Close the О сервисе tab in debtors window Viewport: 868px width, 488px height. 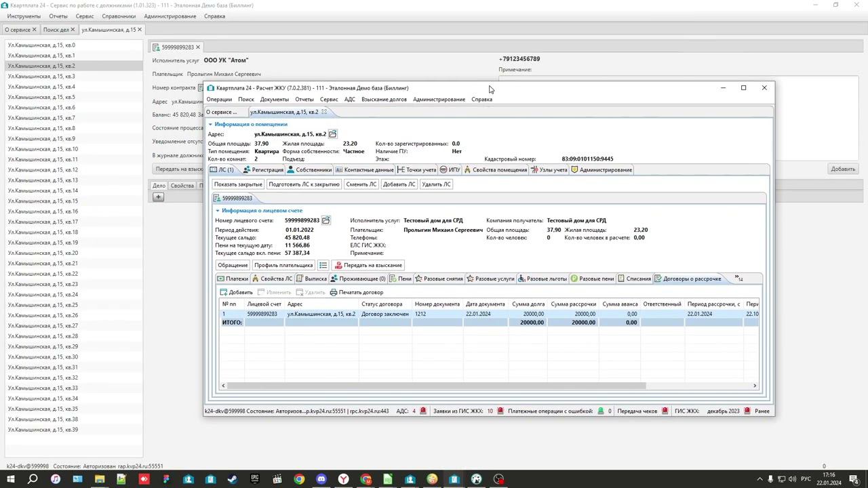[34, 30]
